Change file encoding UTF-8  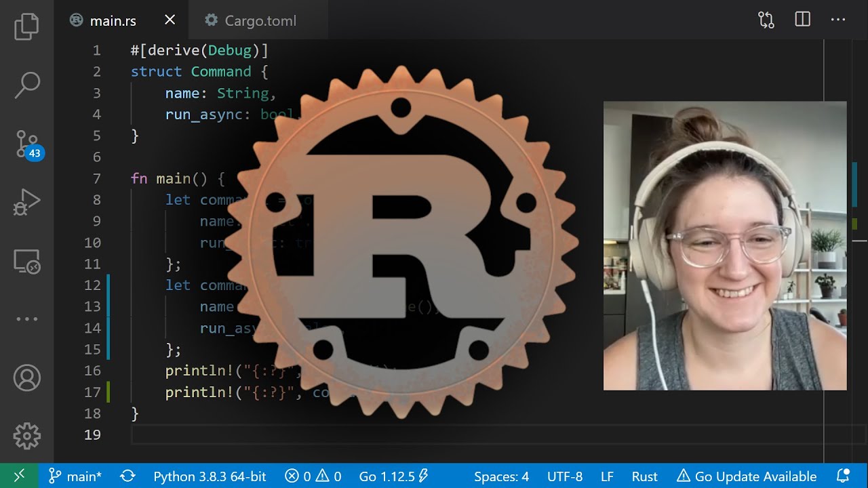[x=565, y=476]
